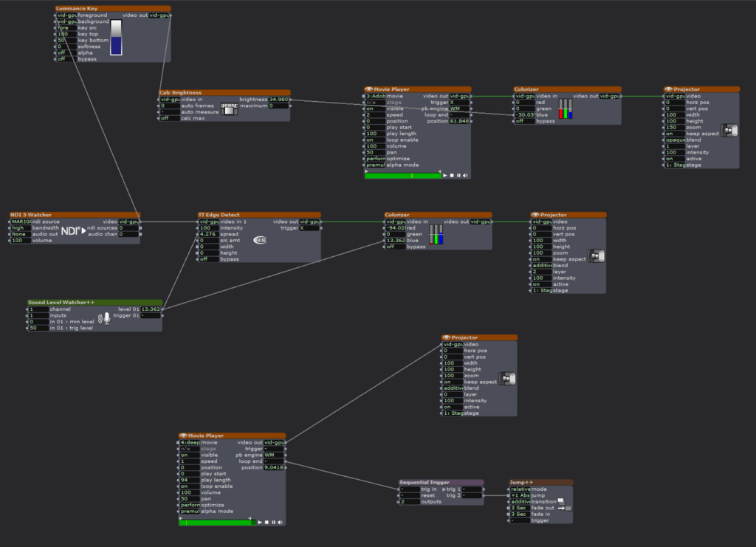
Task: Click the progress bar of 4:deep Movie Player
Action: pyautogui.click(x=218, y=523)
